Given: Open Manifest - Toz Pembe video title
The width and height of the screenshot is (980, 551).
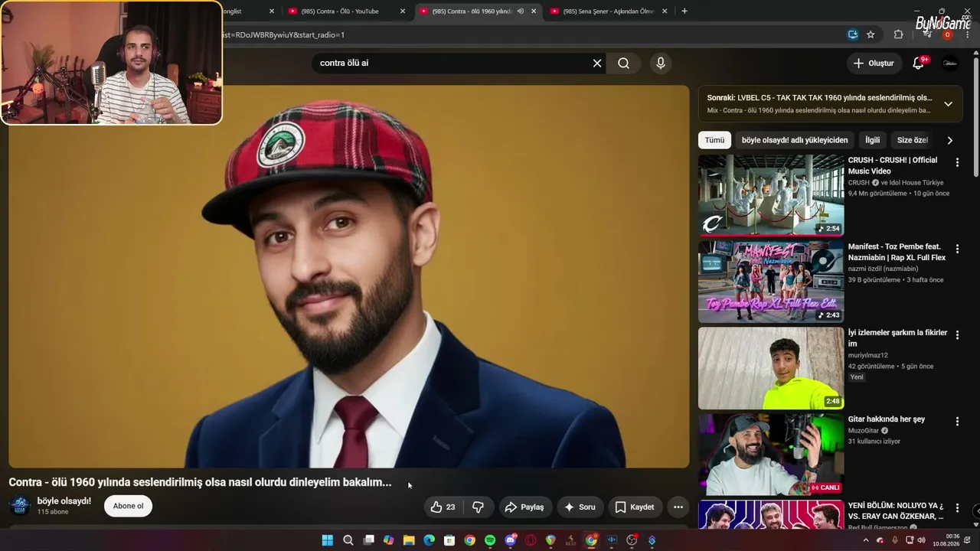Looking at the screenshot, I should click(897, 252).
